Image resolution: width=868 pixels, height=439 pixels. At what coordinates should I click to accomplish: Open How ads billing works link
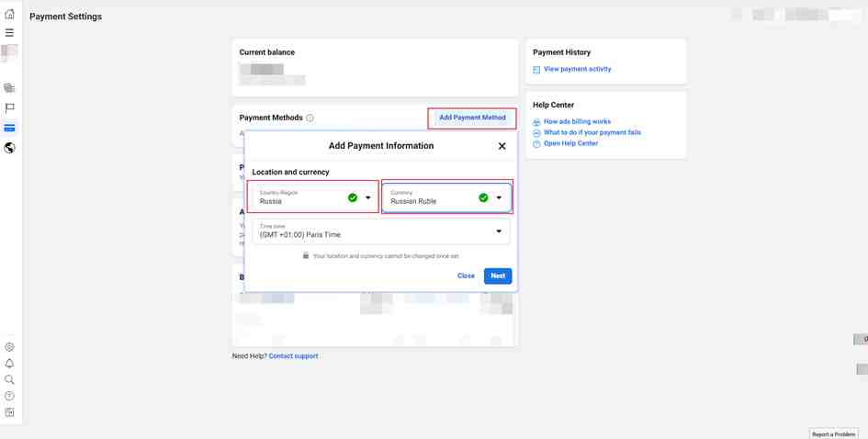pos(578,121)
